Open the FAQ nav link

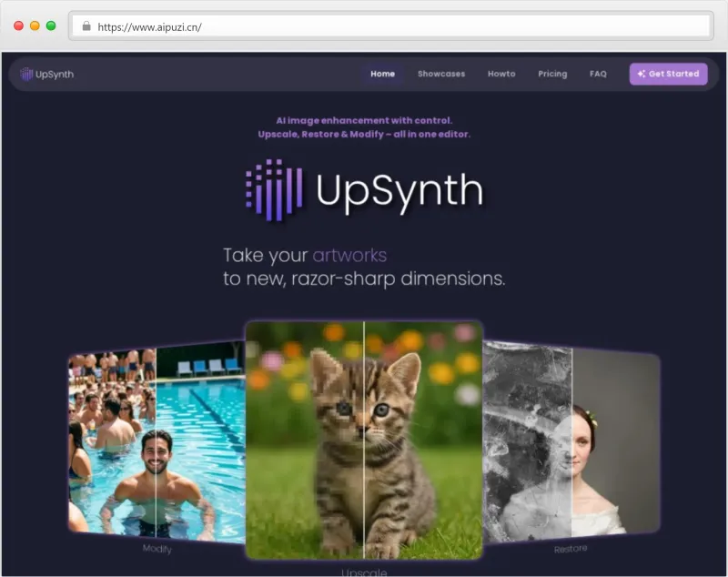click(598, 74)
